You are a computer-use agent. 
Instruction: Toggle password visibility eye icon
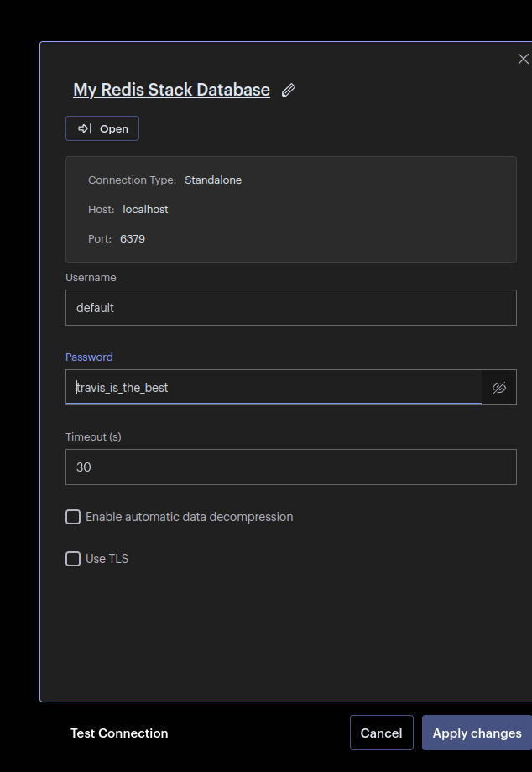point(499,388)
